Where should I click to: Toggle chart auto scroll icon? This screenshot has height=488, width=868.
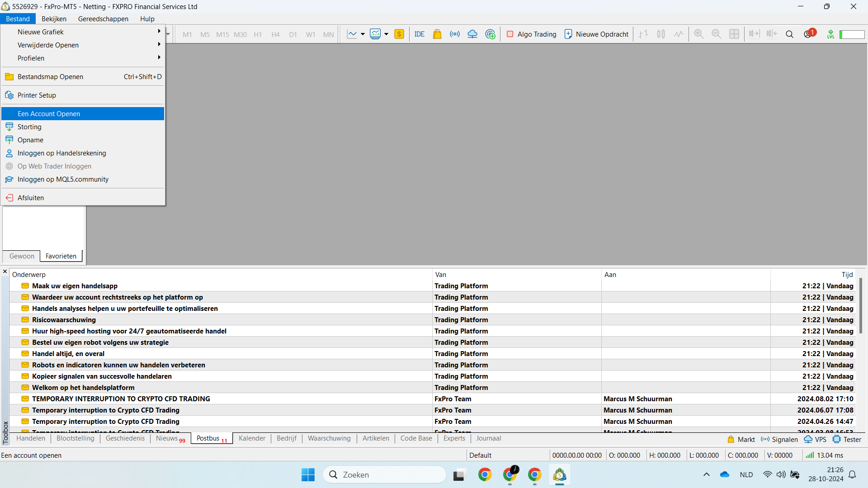point(754,34)
